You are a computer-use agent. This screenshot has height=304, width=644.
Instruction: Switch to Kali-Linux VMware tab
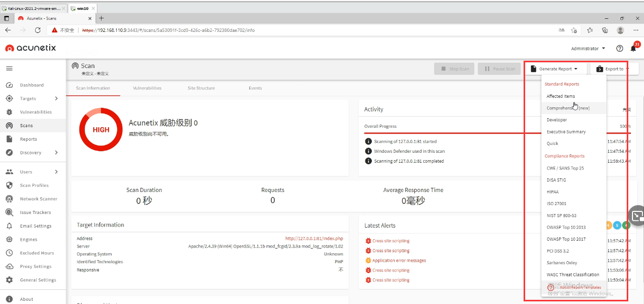click(x=34, y=8)
